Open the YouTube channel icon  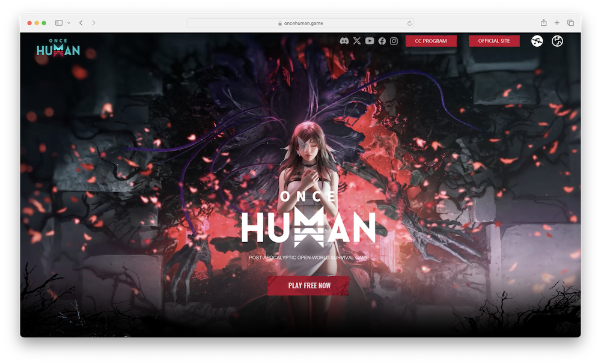click(370, 41)
